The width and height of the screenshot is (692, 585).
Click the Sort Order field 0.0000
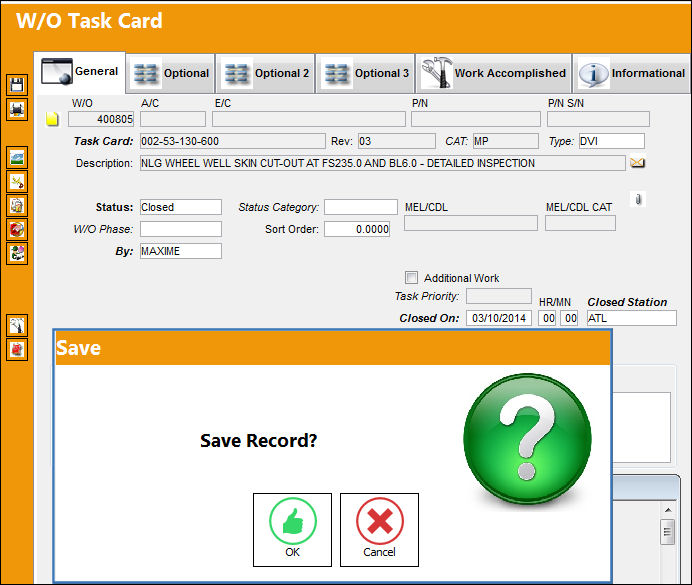(x=357, y=229)
